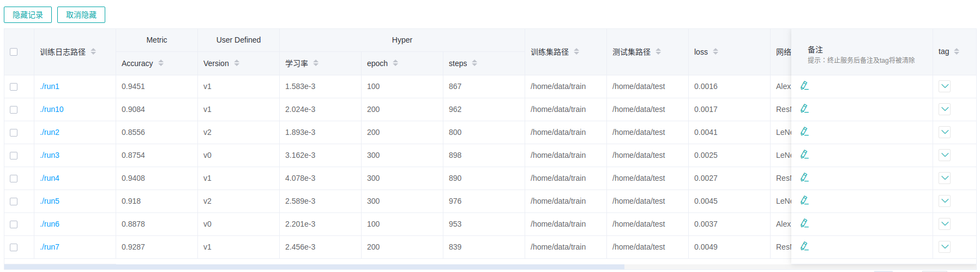This screenshot has height=272, width=980.
Task: Expand the tag dropdown for run1
Action: pos(945,86)
